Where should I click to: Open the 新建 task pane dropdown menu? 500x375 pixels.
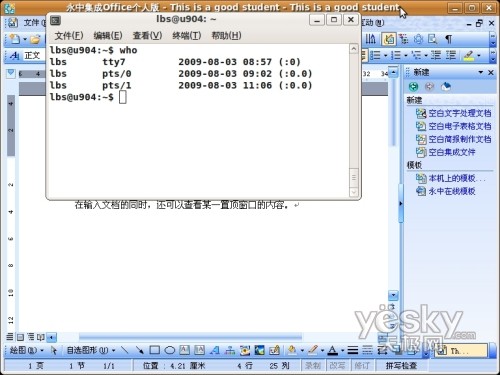(480, 72)
